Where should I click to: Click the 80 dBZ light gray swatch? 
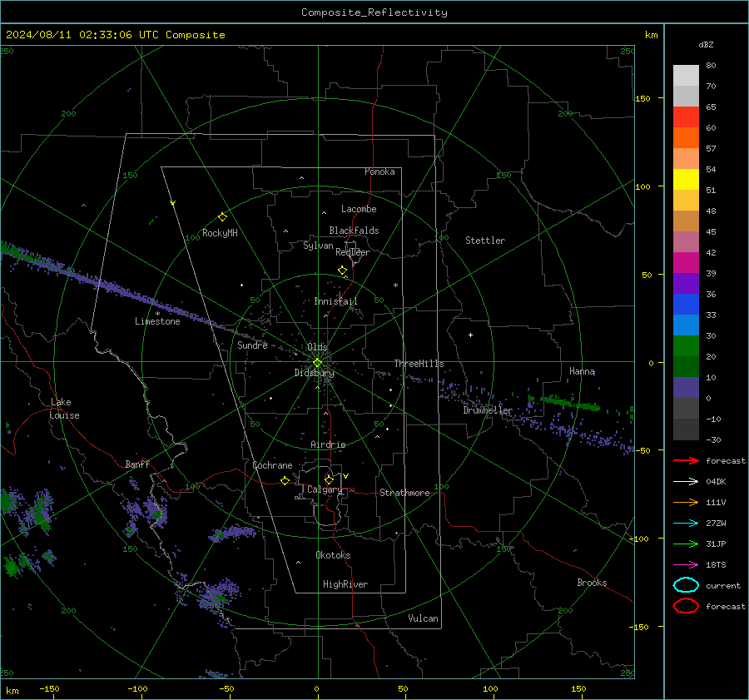click(686, 75)
